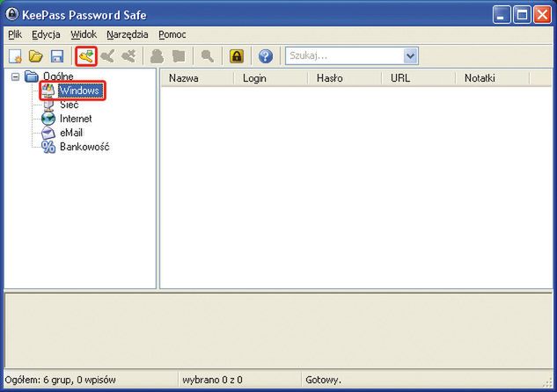Lock the workspace with the padlock icon
557x392 pixels.
[x=237, y=56]
